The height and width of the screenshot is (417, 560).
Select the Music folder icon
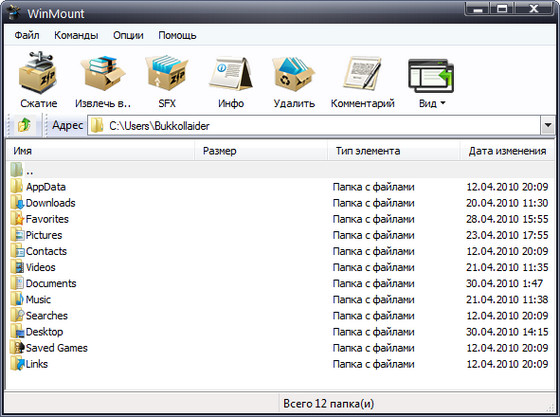tap(17, 299)
